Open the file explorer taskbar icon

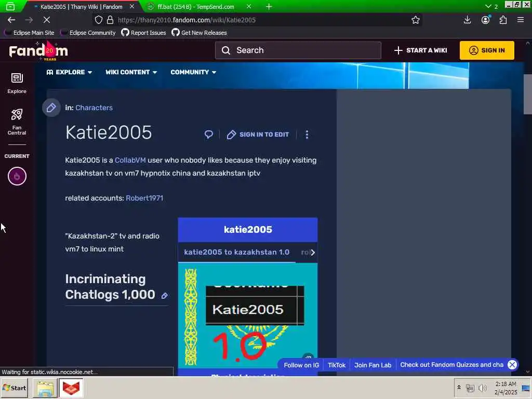(45, 388)
